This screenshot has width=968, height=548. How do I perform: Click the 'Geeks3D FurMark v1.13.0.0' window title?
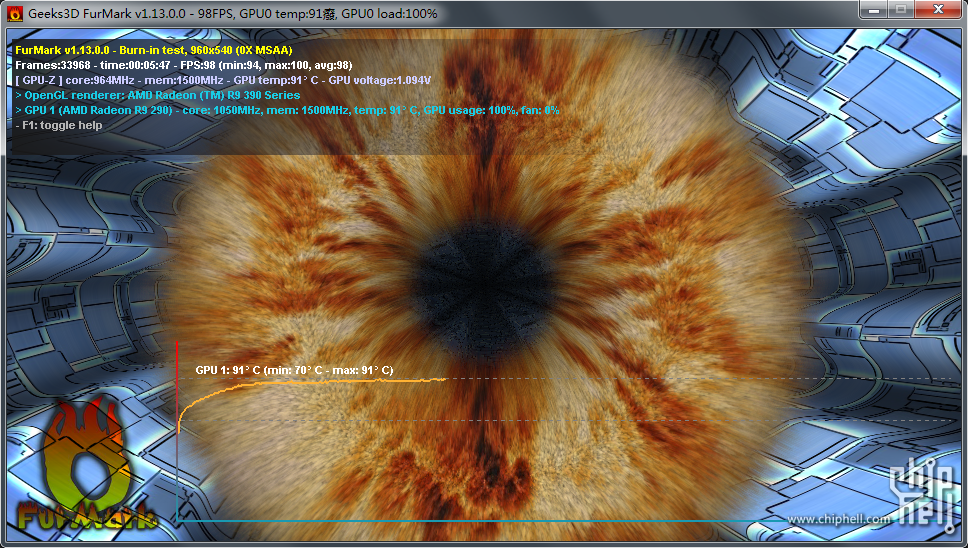pos(233,14)
